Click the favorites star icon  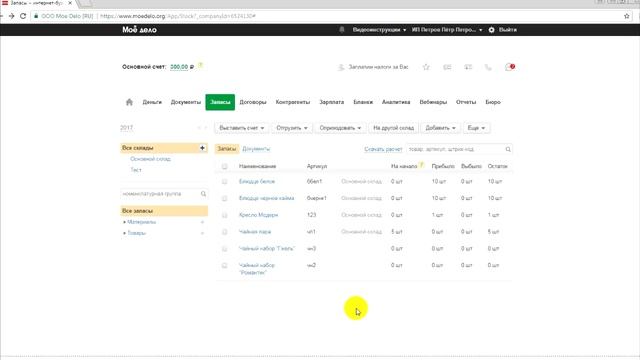pyautogui.click(x=426, y=67)
